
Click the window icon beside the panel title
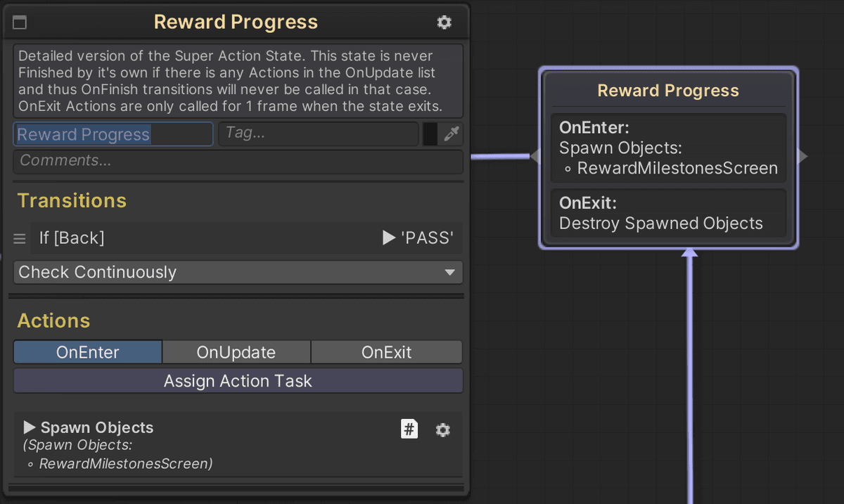(20, 22)
